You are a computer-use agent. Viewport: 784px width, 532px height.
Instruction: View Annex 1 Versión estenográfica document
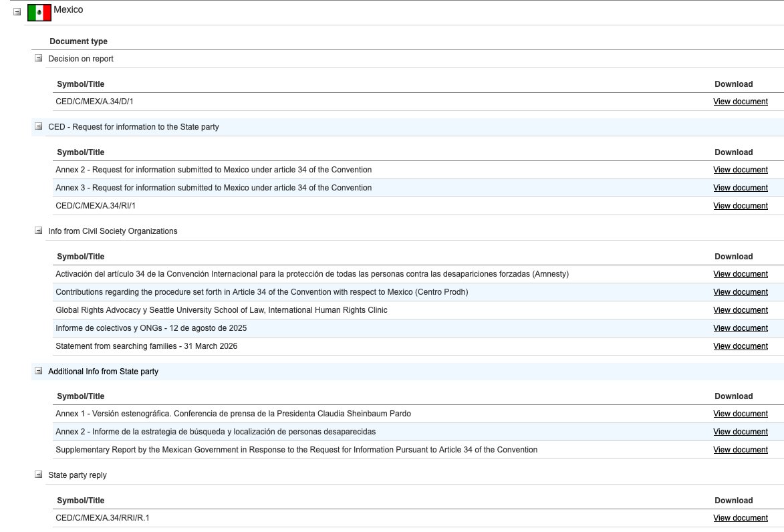741,414
